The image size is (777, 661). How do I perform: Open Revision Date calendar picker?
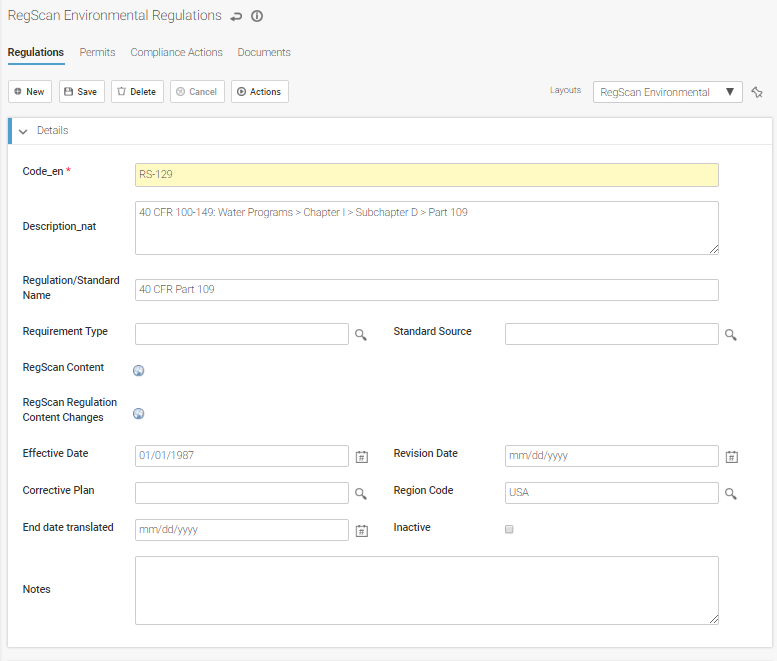tap(731, 457)
